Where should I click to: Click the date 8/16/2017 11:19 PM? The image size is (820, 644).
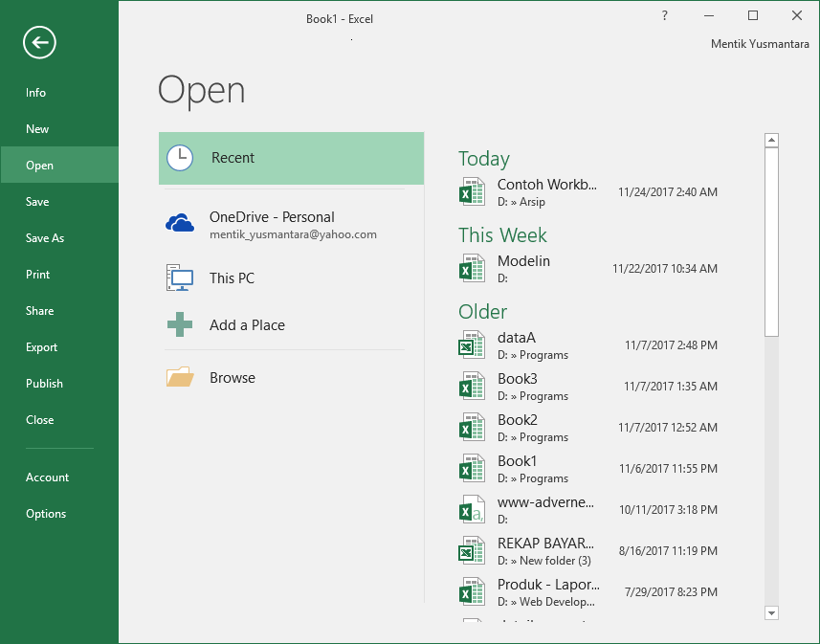click(x=668, y=551)
